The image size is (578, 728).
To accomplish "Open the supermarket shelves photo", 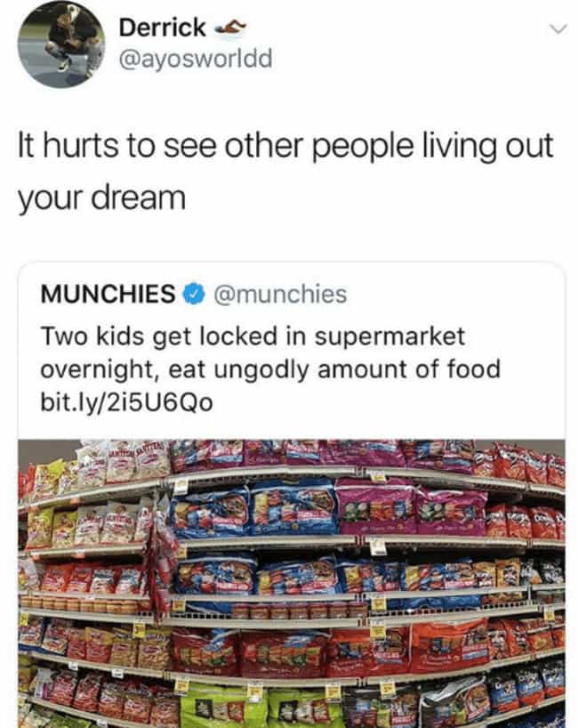I will [x=292, y=584].
